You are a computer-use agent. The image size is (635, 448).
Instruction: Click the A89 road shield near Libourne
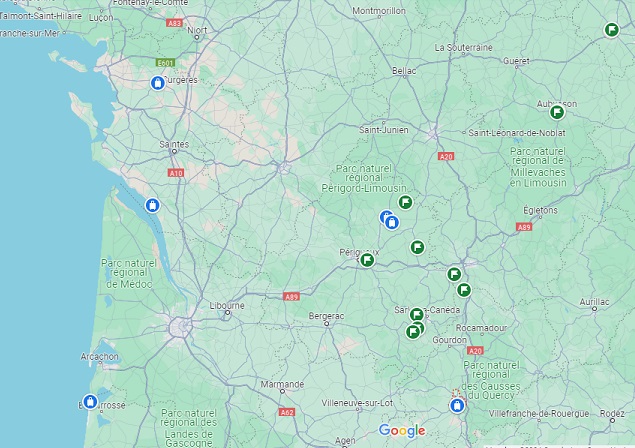(x=291, y=297)
